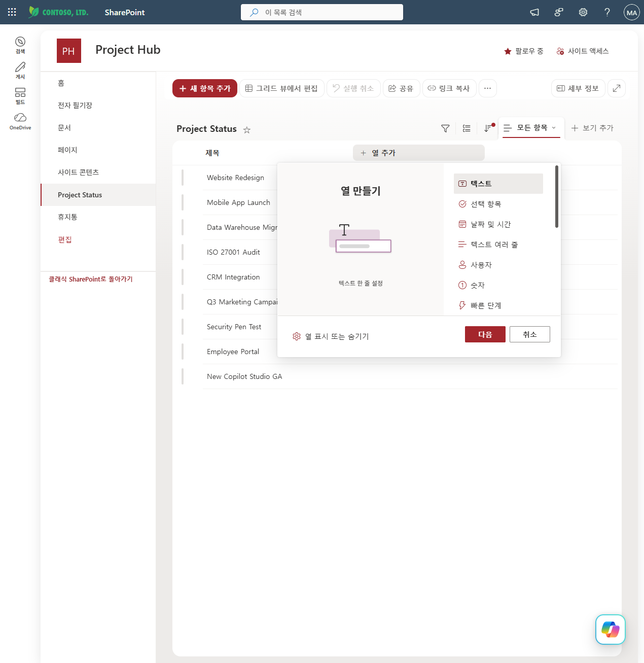
Task: Expand list to full screen icon
Action: pos(617,88)
